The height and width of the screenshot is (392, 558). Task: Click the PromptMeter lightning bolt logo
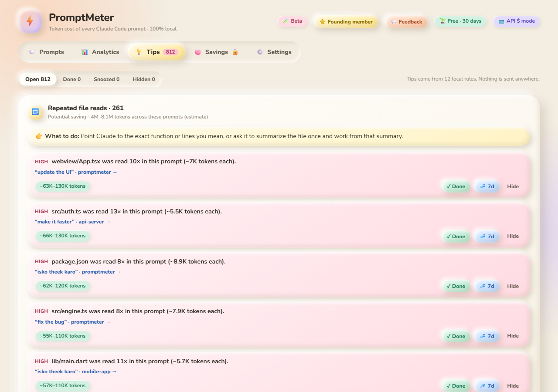click(x=31, y=21)
